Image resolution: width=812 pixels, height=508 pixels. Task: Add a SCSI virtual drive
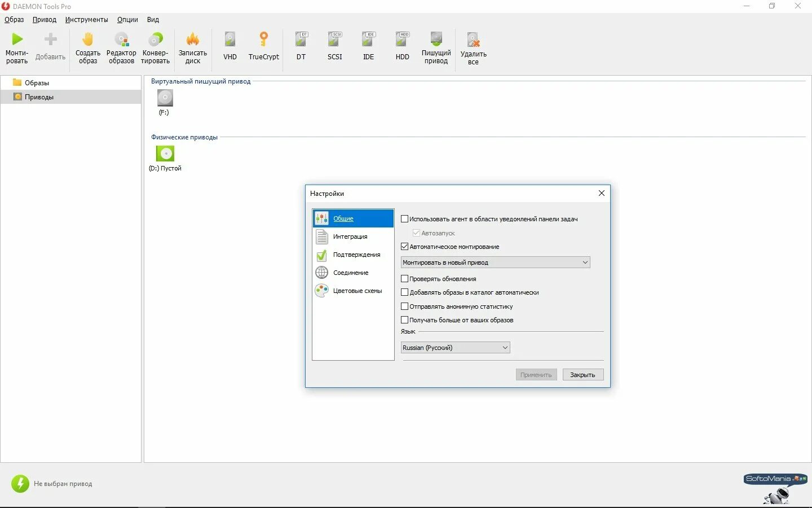[x=335, y=46]
